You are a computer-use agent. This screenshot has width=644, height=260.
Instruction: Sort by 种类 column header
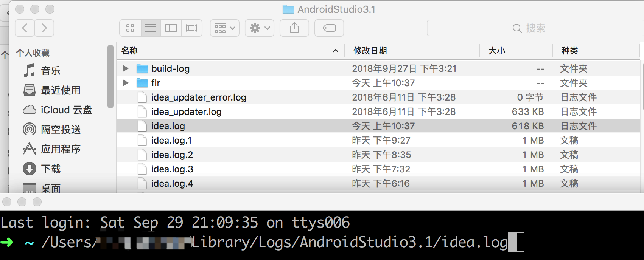596,51
